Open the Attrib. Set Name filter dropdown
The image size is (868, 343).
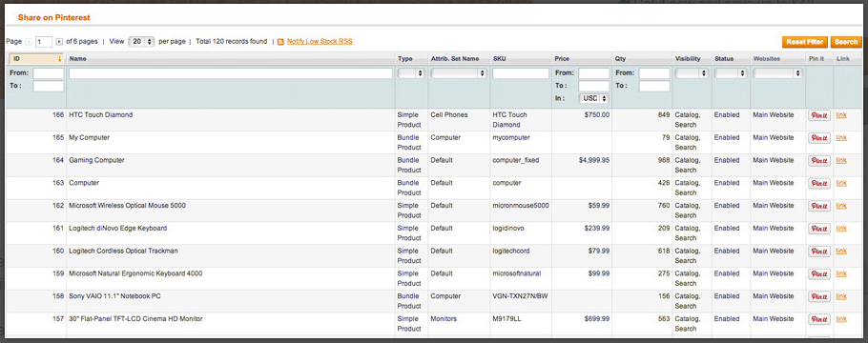tap(459, 73)
